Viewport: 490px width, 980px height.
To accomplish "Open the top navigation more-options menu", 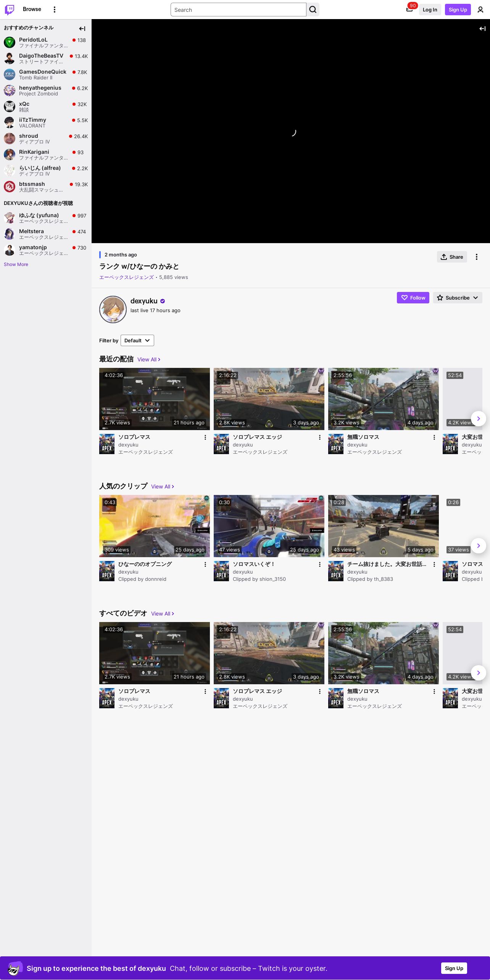I will (55, 10).
